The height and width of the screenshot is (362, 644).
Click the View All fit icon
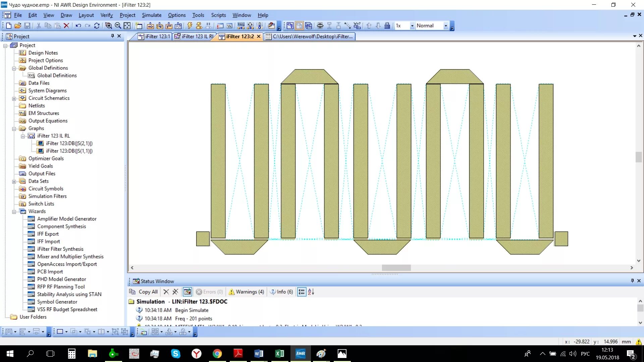pyautogui.click(x=127, y=26)
